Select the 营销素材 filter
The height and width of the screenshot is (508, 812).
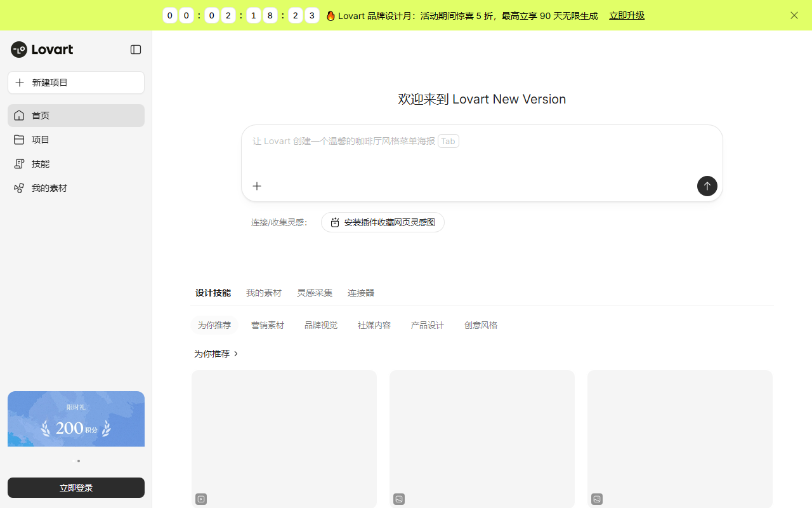point(268,325)
